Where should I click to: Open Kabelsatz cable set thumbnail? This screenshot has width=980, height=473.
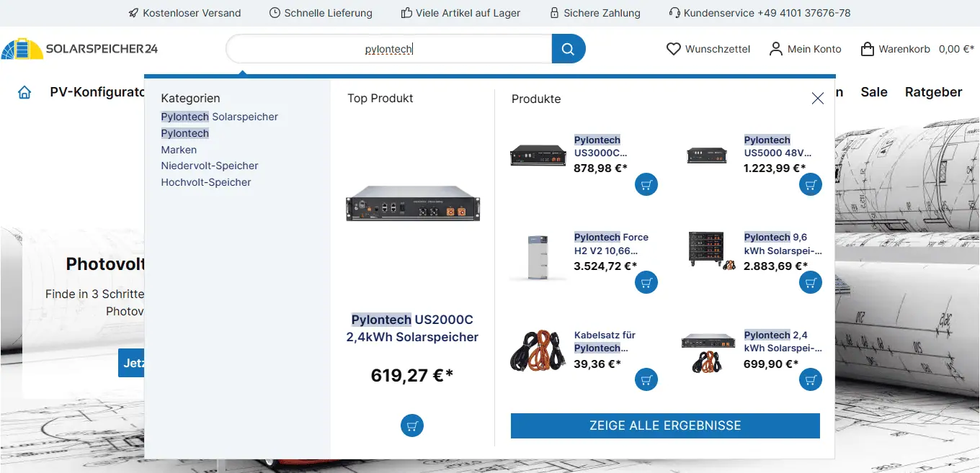point(538,351)
